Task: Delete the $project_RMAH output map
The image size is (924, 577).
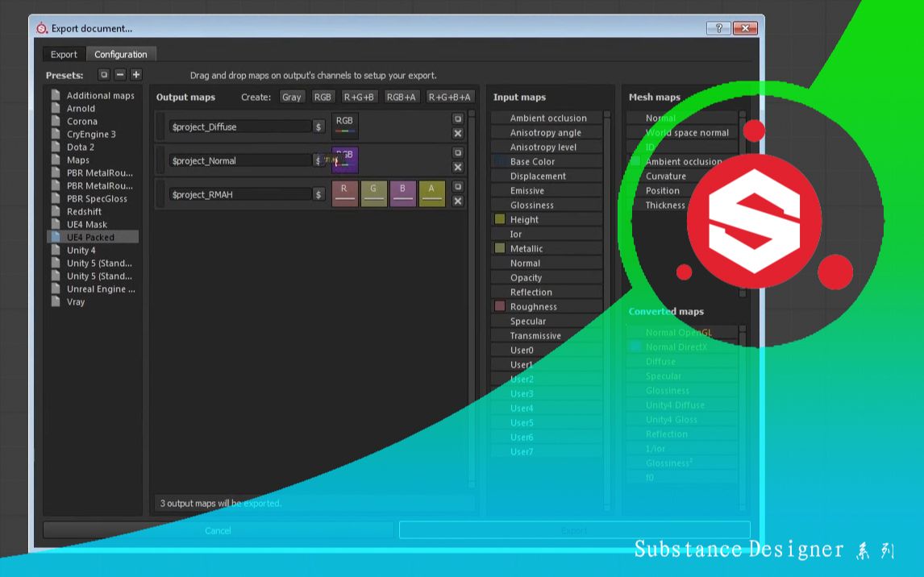Action: [x=458, y=201]
